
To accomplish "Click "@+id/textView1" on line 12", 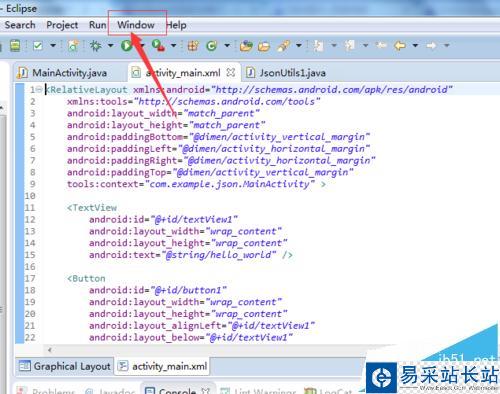I will 194,219.
